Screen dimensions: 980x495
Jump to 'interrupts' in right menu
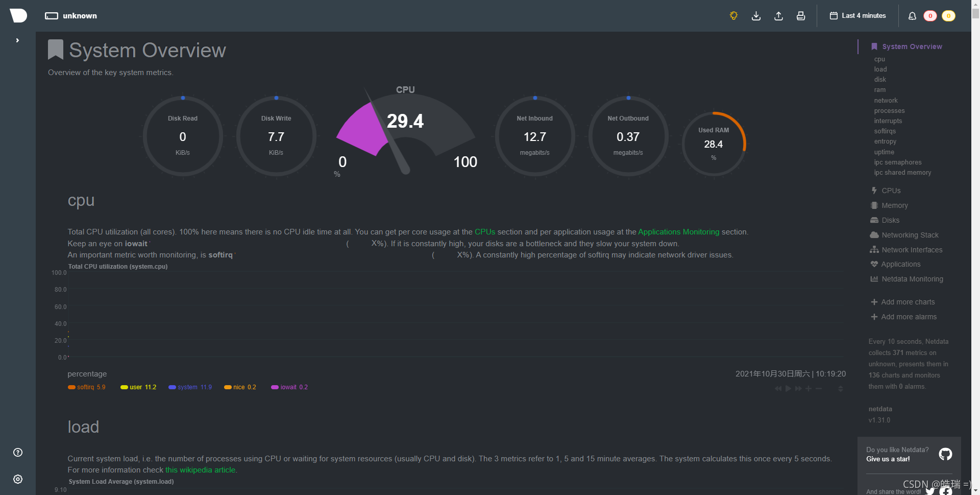[x=888, y=121]
